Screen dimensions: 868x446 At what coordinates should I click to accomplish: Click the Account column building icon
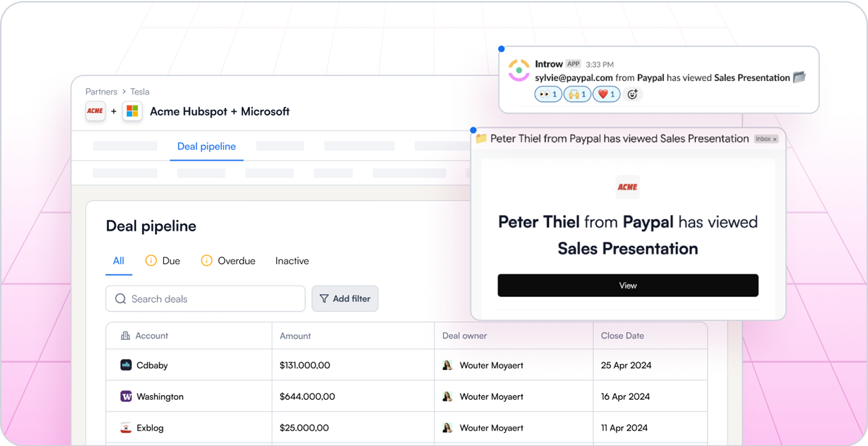click(x=125, y=335)
